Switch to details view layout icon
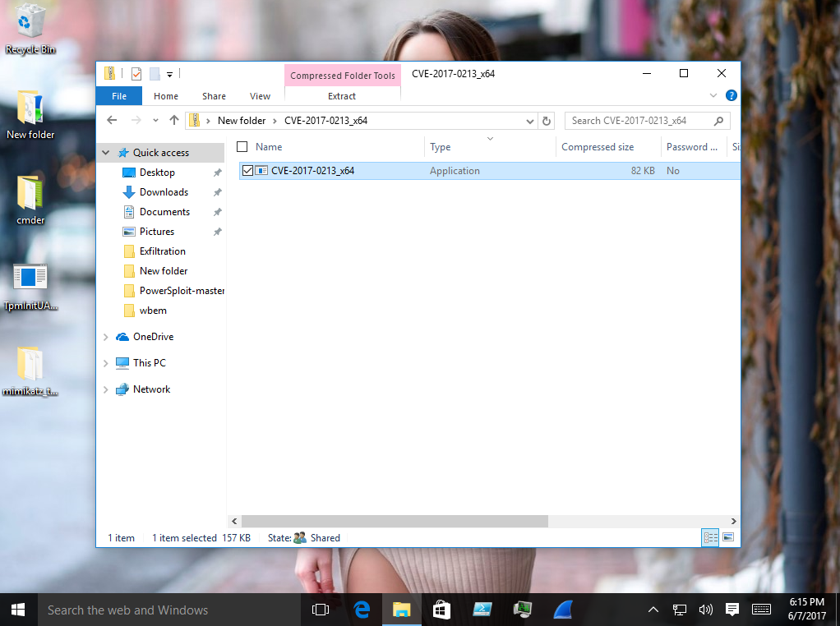840x626 pixels. 710,537
